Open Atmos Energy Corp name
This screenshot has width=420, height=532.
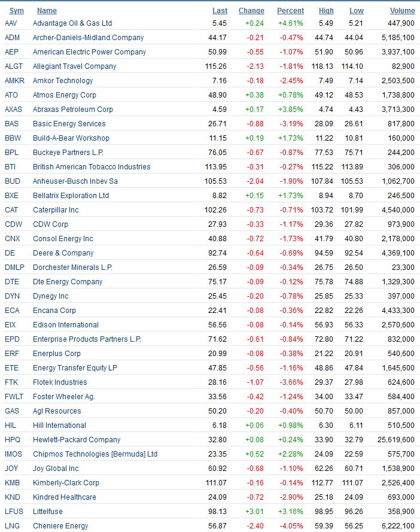[x=65, y=95]
